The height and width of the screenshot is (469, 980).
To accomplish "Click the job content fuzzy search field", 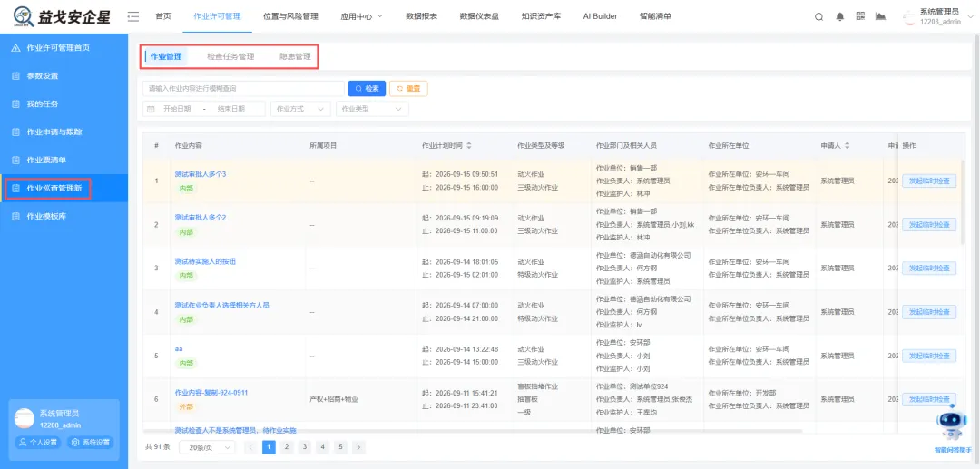I will 243,89.
